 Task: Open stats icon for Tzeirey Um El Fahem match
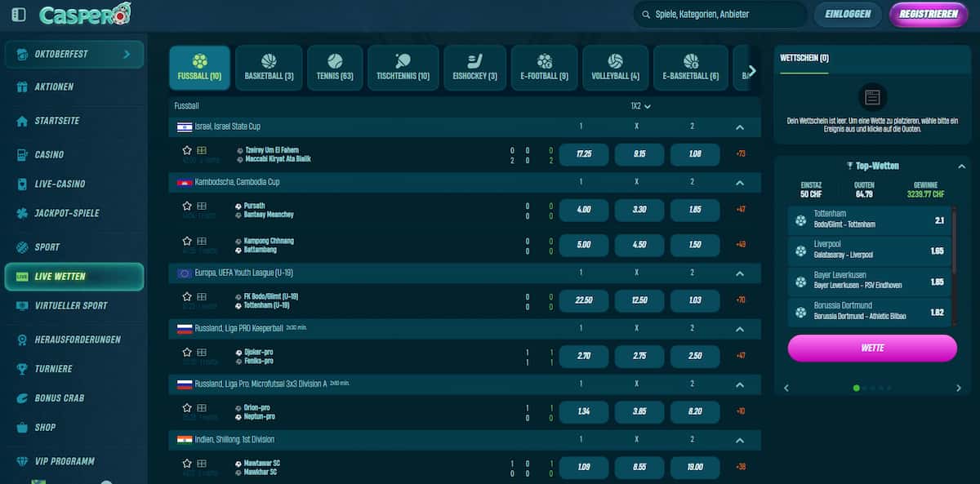(201, 150)
